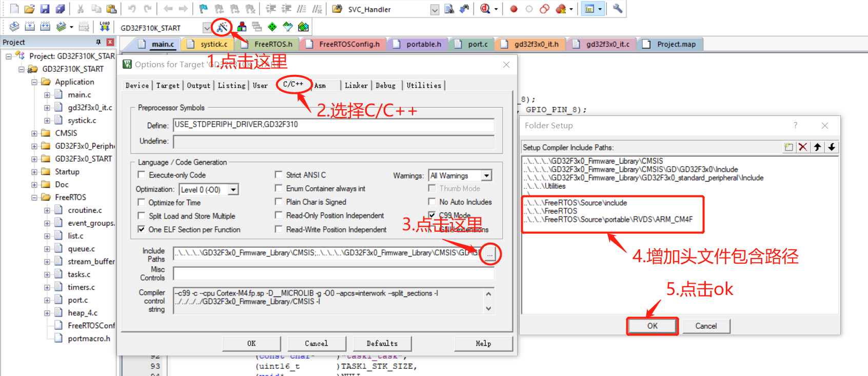Expand the Doc group in Project tree
Viewport: 868px width, 376px height.
pos(34,185)
